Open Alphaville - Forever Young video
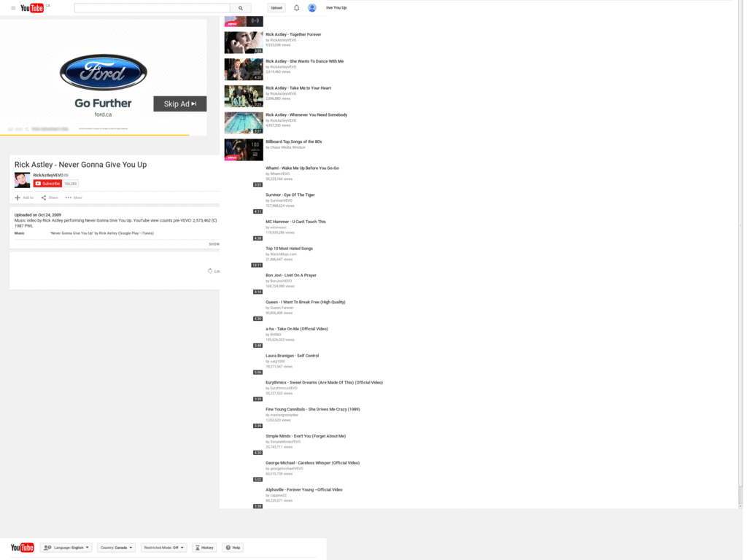Image resolution: width=747 pixels, height=560 pixels. pos(304,490)
